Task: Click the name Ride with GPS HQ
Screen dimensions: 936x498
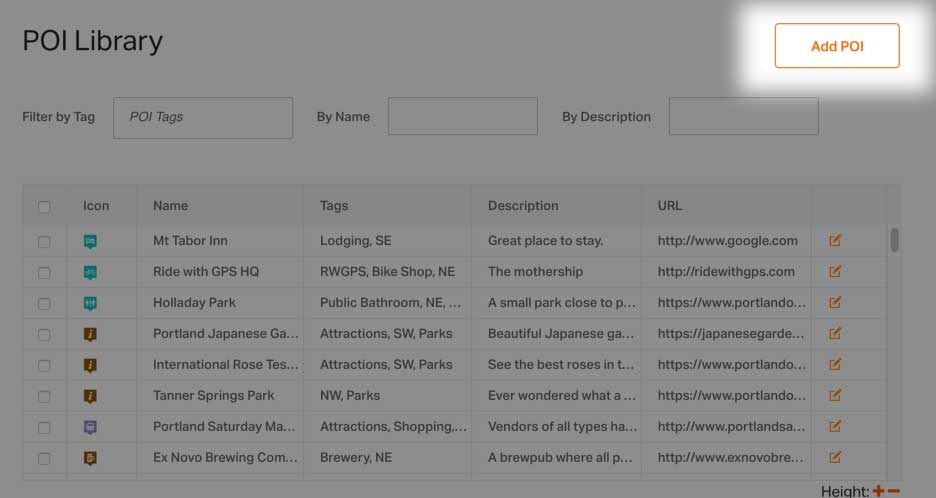Action: (206, 272)
